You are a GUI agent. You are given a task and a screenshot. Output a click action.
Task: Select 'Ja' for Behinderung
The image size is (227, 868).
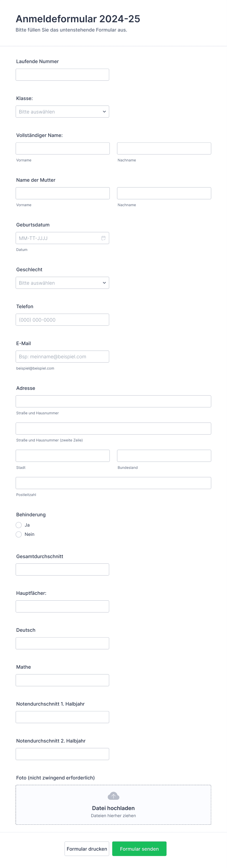pos(19,525)
